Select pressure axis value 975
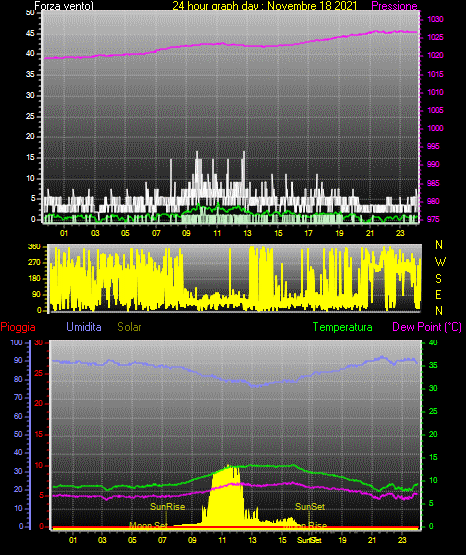The height and width of the screenshot is (555, 466). pyautogui.click(x=434, y=219)
